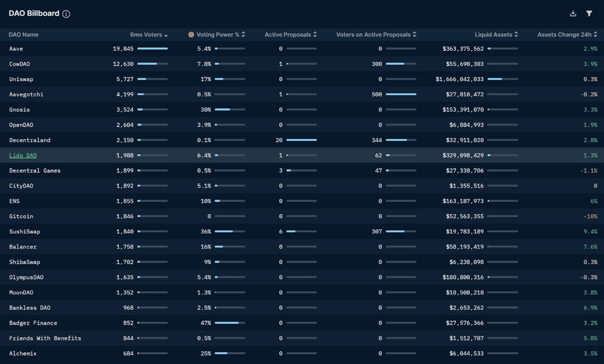
Task: Click the Liquid Assets column label
Action: (x=493, y=35)
